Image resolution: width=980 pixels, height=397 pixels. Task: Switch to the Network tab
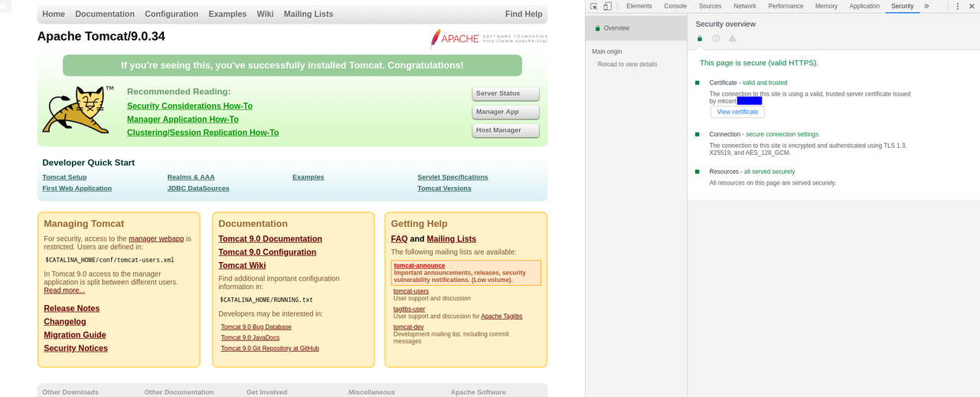(x=745, y=6)
